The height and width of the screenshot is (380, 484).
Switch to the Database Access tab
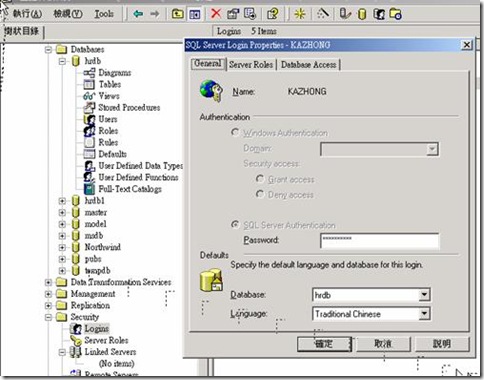(309, 65)
